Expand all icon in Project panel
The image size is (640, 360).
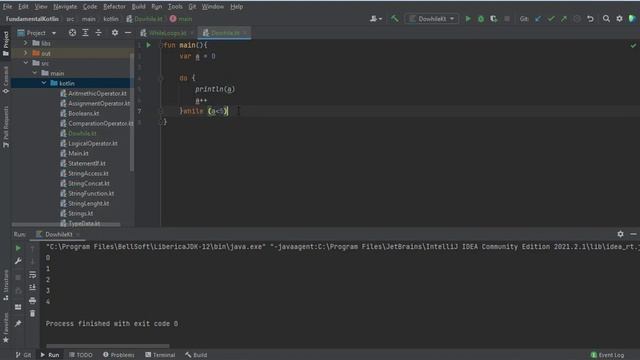(85, 33)
